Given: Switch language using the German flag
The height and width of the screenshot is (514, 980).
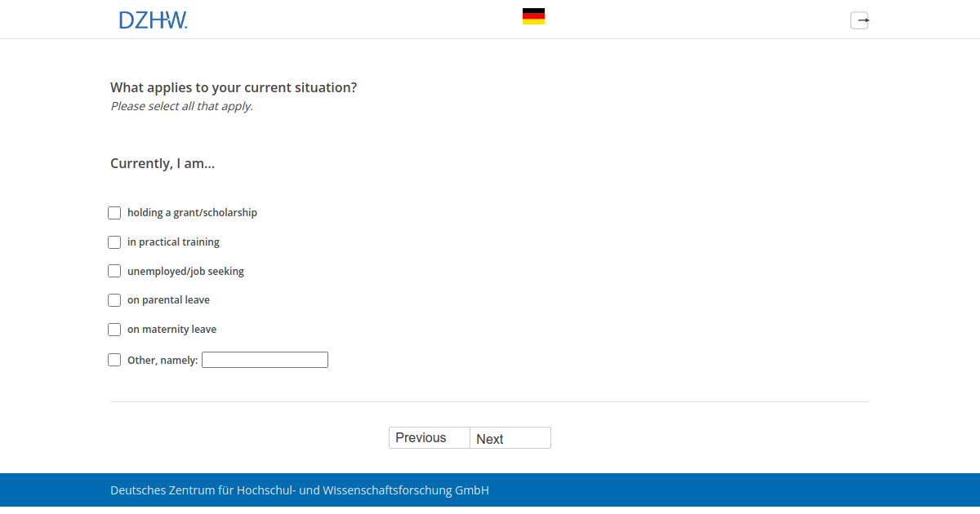Looking at the screenshot, I should (x=533, y=16).
